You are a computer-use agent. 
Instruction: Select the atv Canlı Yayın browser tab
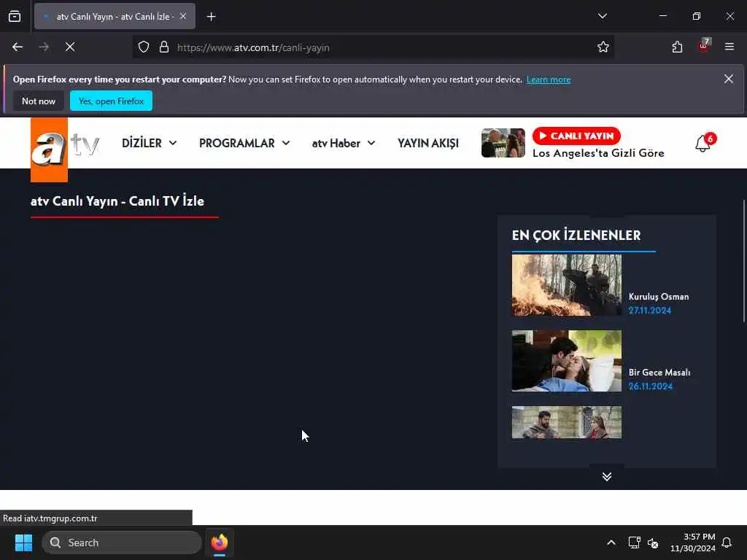pyautogui.click(x=115, y=16)
